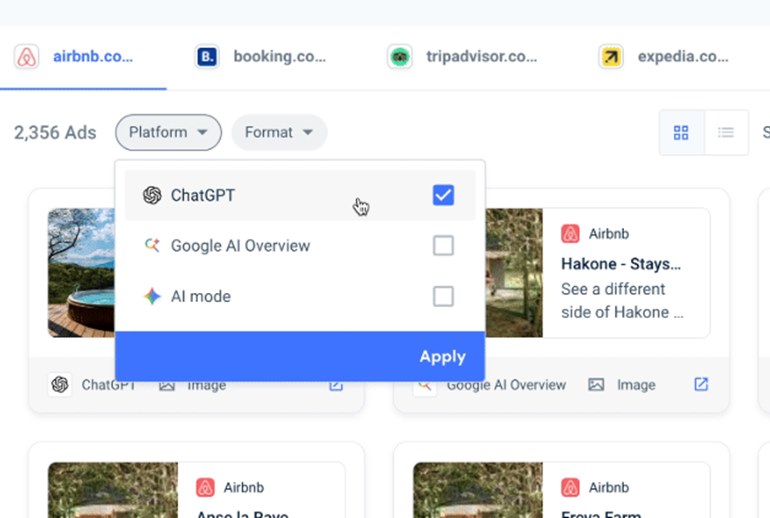Click the Google AI Overview icon in dropdown
770x518 pixels.
click(152, 245)
